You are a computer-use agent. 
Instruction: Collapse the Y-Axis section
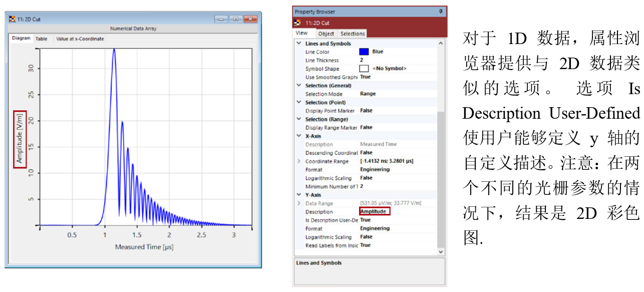pos(299,195)
